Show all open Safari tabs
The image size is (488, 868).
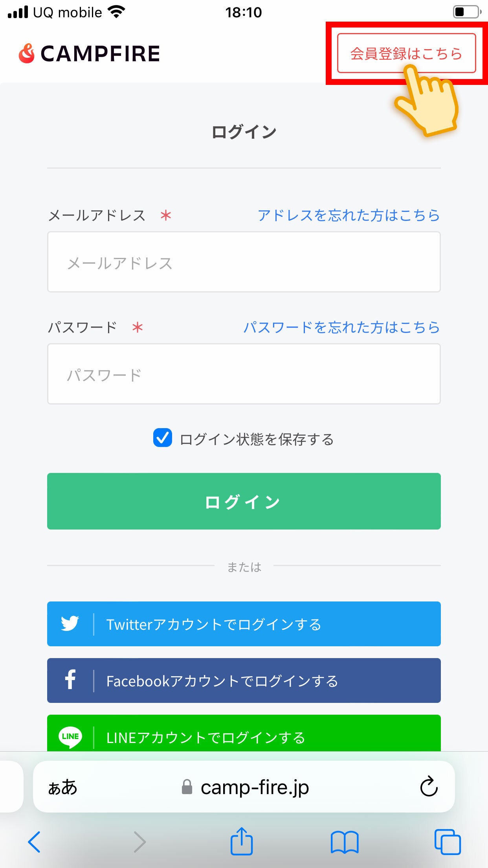click(448, 842)
